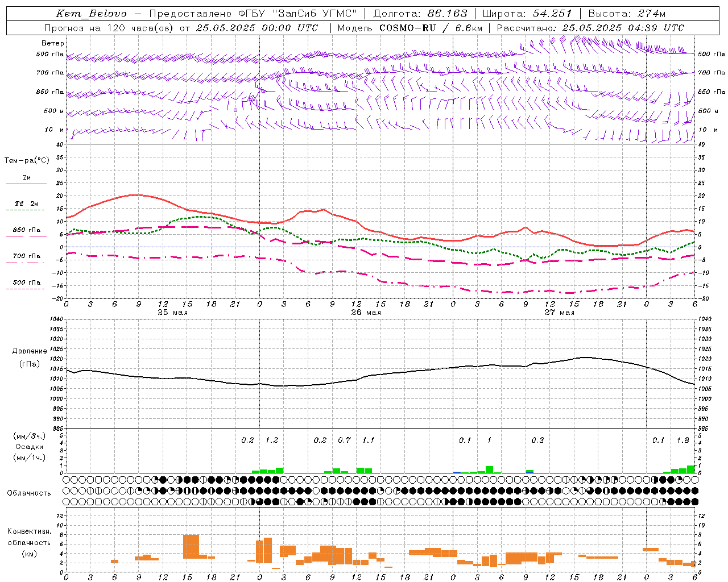The height and width of the screenshot is (582, 728).
Task: Click the 'Конвективн.' convective cloud label
Action: 29,531
